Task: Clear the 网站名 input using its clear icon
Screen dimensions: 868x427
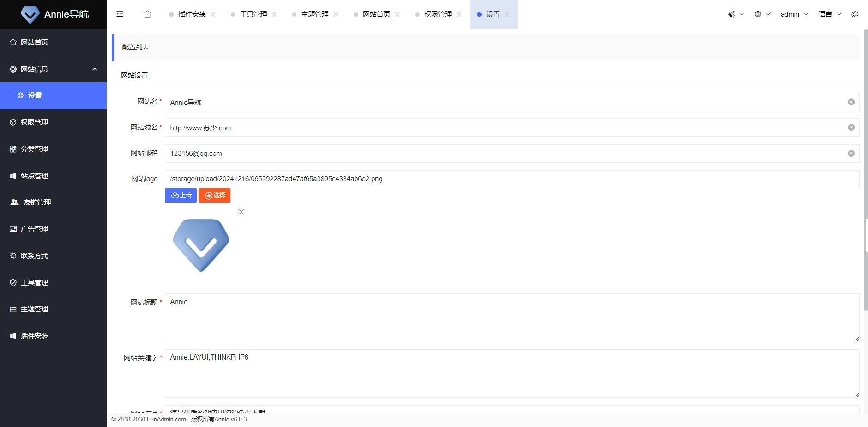Action: point(851,102)
